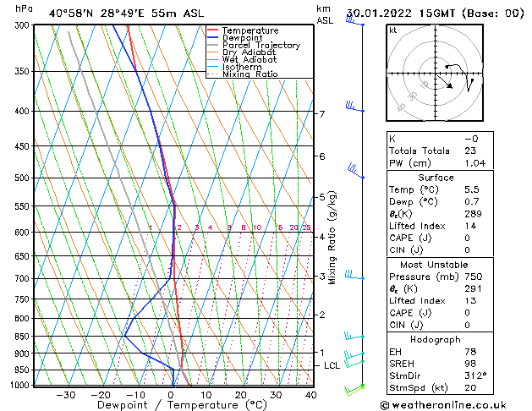Click the wind barb at 700 hPa
The image size is (532, 411).
tap(354, 275)
